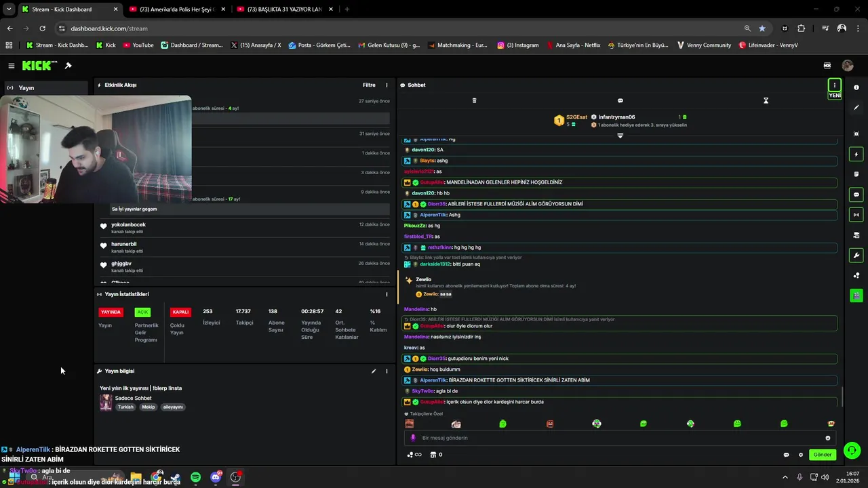Edit stream info with the pencil icon
868x488 pixels.
tap(373, 371)
